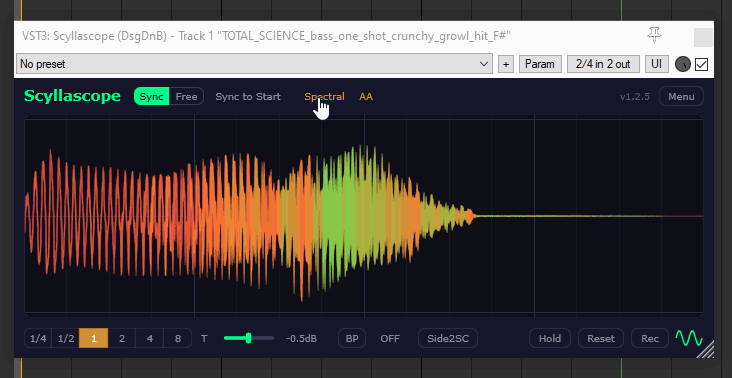Open the 2/4 in 2 out routing
This screenshot has height=378, width=732.
(x=603, y=64)
